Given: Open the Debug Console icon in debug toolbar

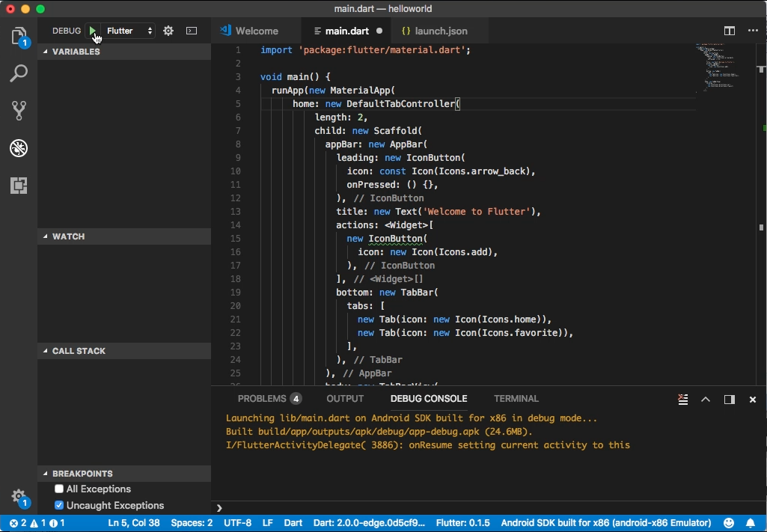Looking at the screenshot, I should (192, 31).
